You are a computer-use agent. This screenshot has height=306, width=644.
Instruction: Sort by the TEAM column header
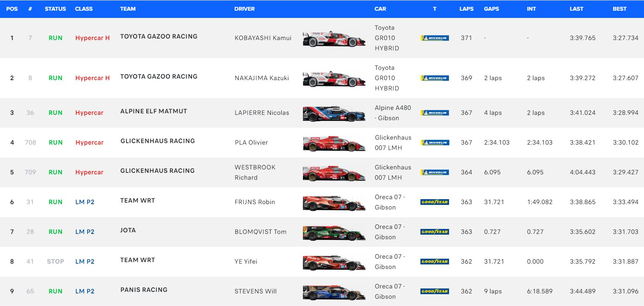pos(128,9)
